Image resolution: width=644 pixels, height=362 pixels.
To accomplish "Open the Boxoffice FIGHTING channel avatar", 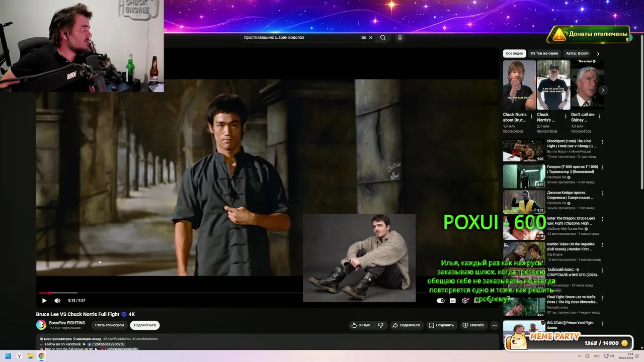I will 41,325.
